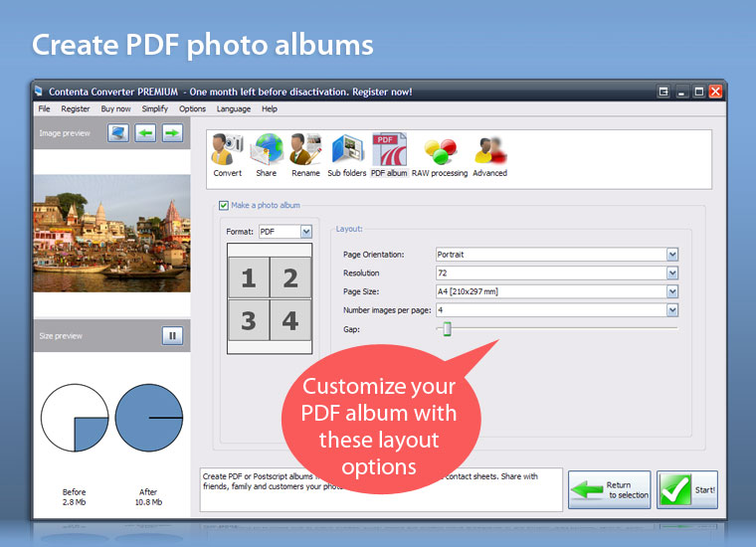Click layout cell number 4
756x547 pixels.
290,320
